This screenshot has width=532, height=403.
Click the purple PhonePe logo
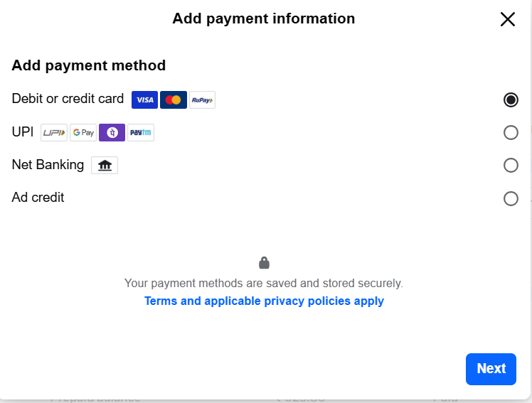pyautogui.click(x=112, y=133)
